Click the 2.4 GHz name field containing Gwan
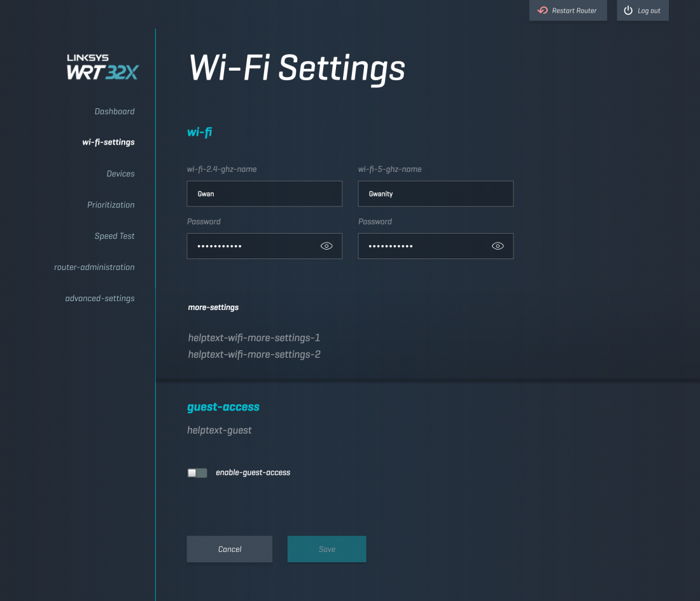This screenshot has width=700, height=601. pyautogui.click(x=264, y=194)
